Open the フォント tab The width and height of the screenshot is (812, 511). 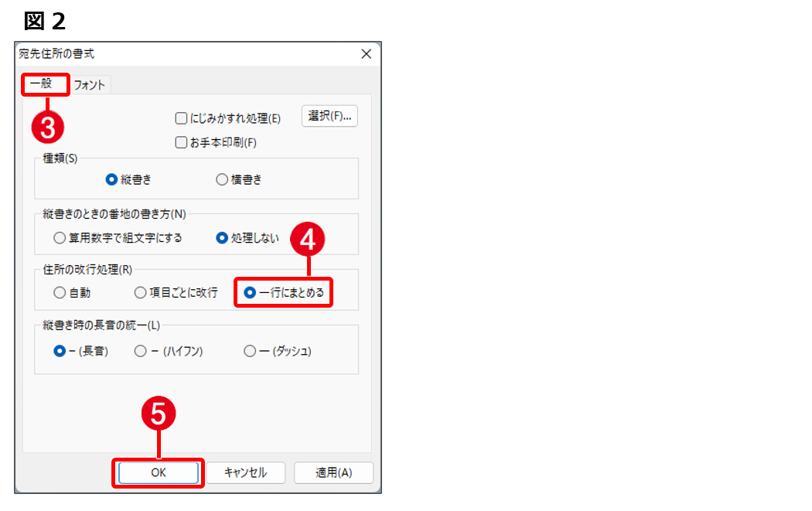(x=89, y=85)
